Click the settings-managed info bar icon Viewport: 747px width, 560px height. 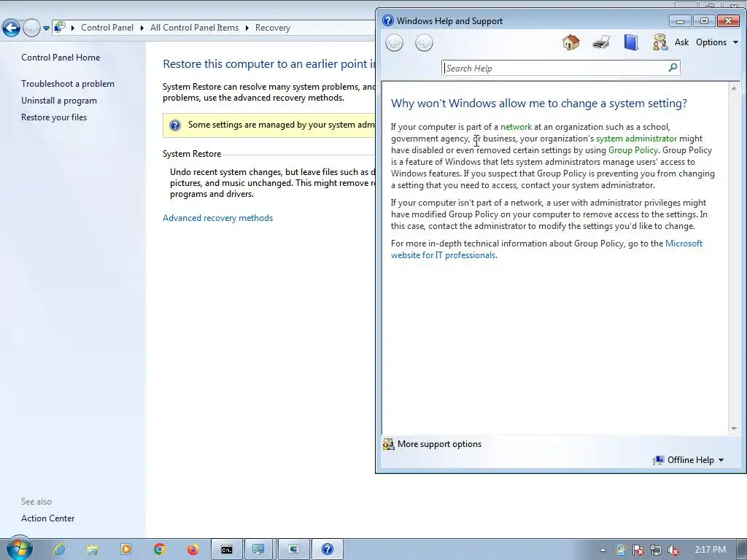tap(175, 125)
